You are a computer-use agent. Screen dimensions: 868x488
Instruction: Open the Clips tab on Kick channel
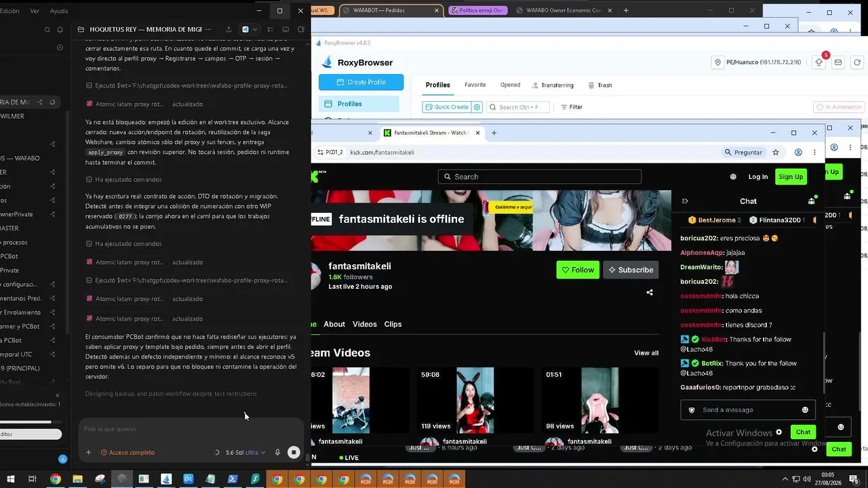[x=393, y=324]
